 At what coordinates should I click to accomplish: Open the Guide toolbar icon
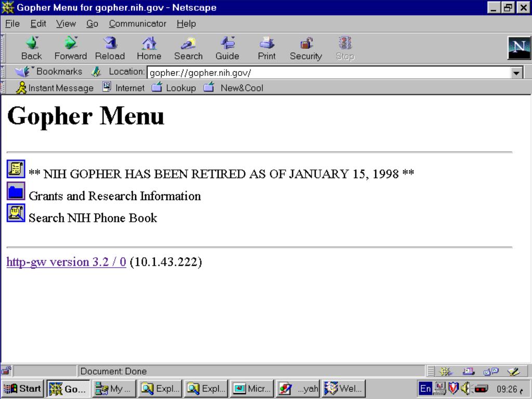[227, 44]
